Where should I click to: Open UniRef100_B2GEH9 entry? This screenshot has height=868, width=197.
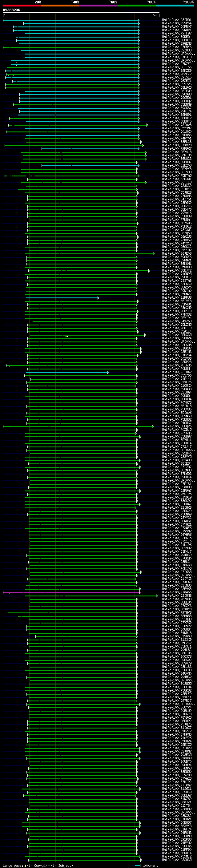click(176, 670)
